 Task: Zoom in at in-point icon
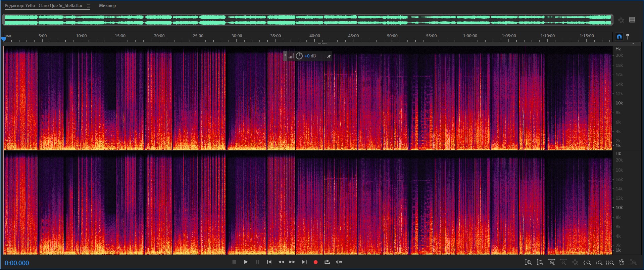(587, 263)
